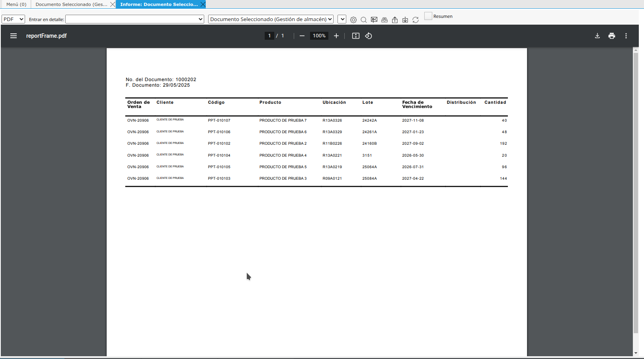Click lot 3151
This screenshot has width=644, height=359.
[367, 155]
